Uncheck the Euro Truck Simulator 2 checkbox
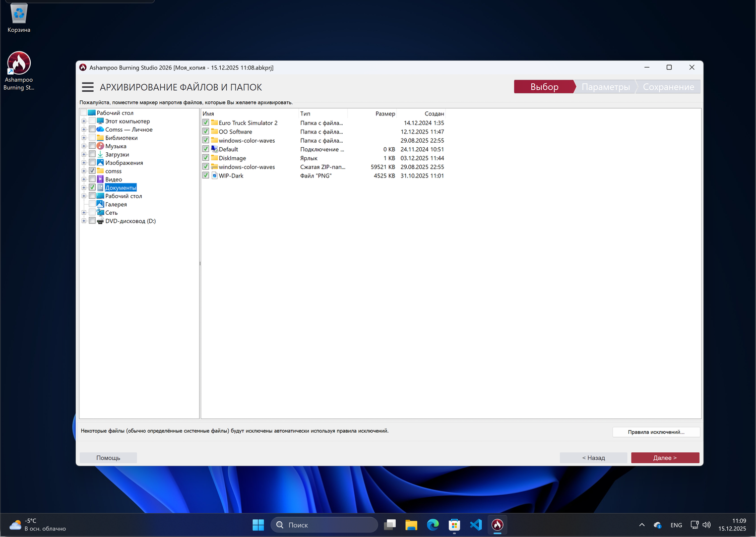The width and height of the screenshot is (756, 537). coord(206,123)
